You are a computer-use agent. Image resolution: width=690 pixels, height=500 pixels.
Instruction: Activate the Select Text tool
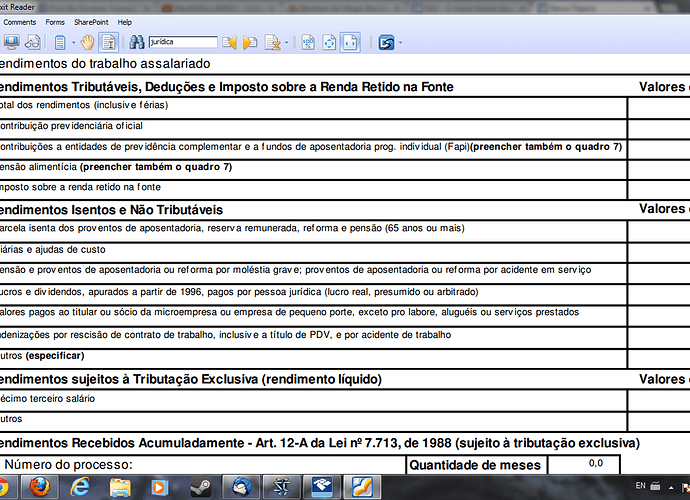(108, 42)
